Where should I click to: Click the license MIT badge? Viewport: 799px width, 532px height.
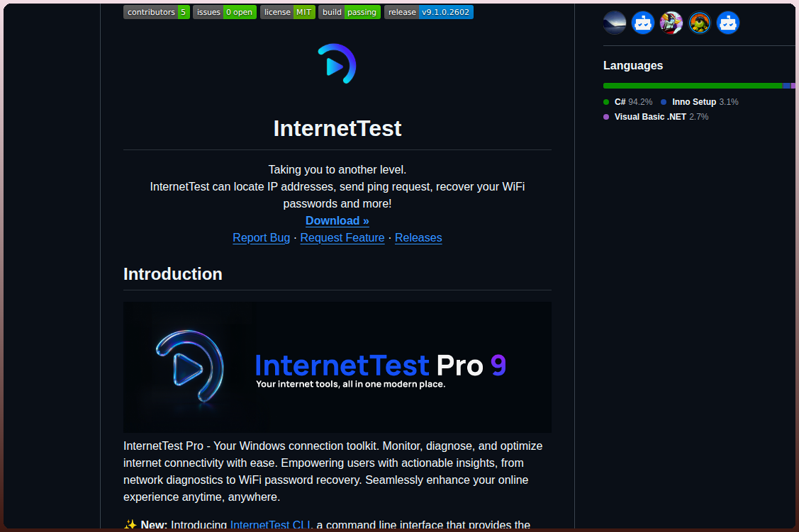(287, 12)
